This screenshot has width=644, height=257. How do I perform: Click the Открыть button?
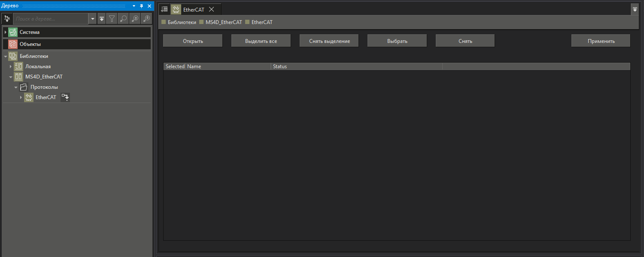tap(193, 41)
